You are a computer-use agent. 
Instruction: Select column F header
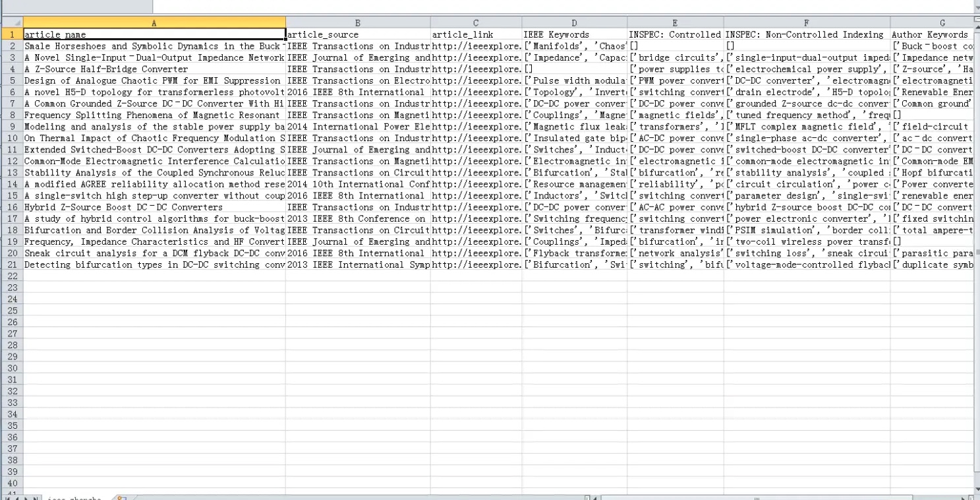807,22
